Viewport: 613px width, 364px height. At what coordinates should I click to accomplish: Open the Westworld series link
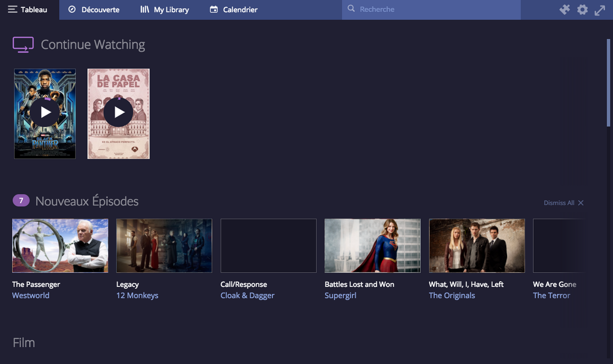(31, 296)
